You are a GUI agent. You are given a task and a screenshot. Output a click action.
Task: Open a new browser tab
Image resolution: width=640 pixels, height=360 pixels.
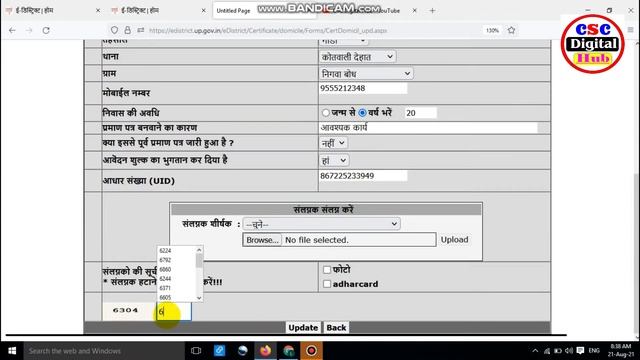[x=432, y=11]
